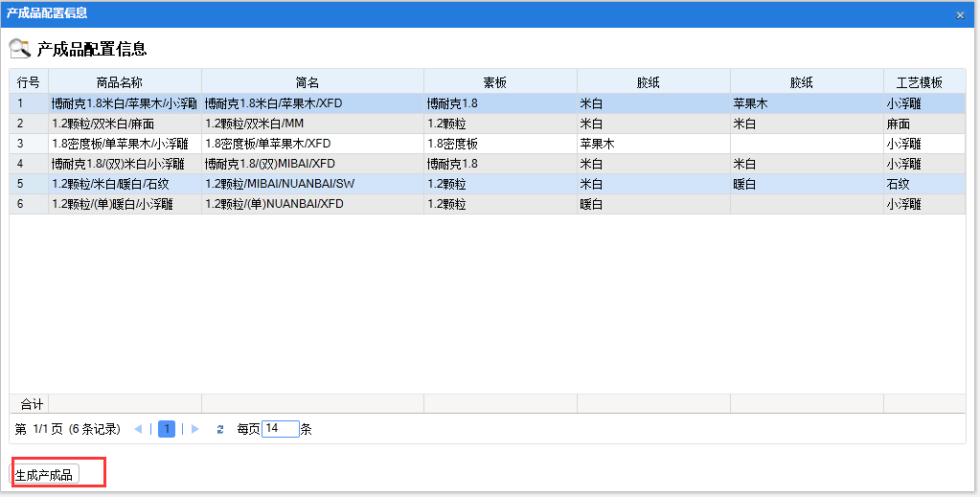Close the 产成品配置信息 dialog
Image resolution: width=980 pixels, height=497 pixels.
[960, 15]
